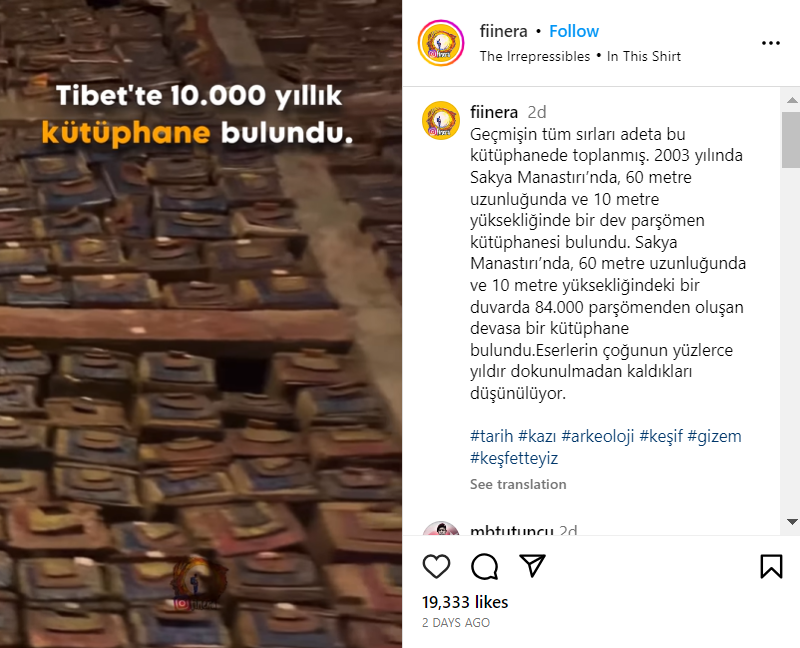Save the post with the bookmark icon
800x648 pixels.
[x=771, y=566]
